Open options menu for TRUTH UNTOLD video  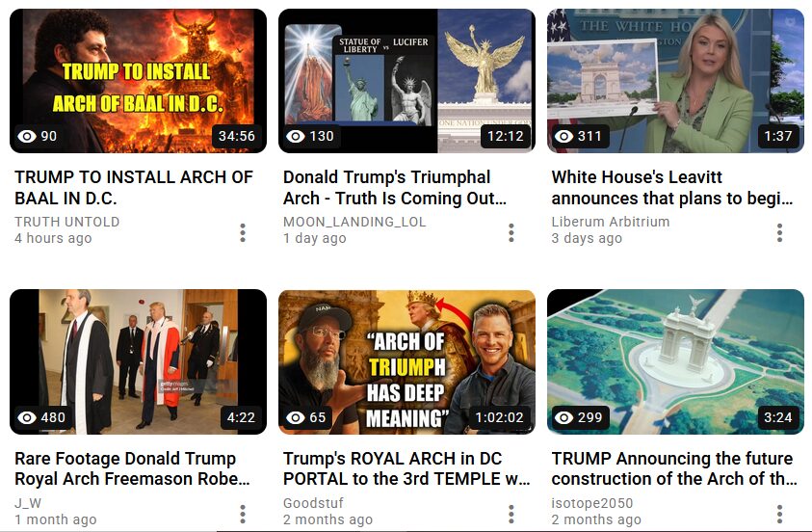(x=243, y=232)
